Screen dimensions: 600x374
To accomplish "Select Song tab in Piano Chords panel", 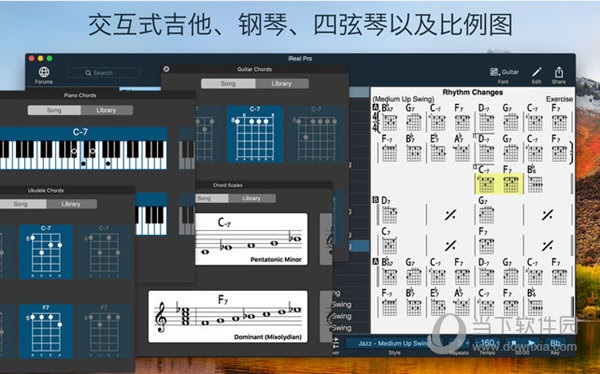I will (54, 110).
